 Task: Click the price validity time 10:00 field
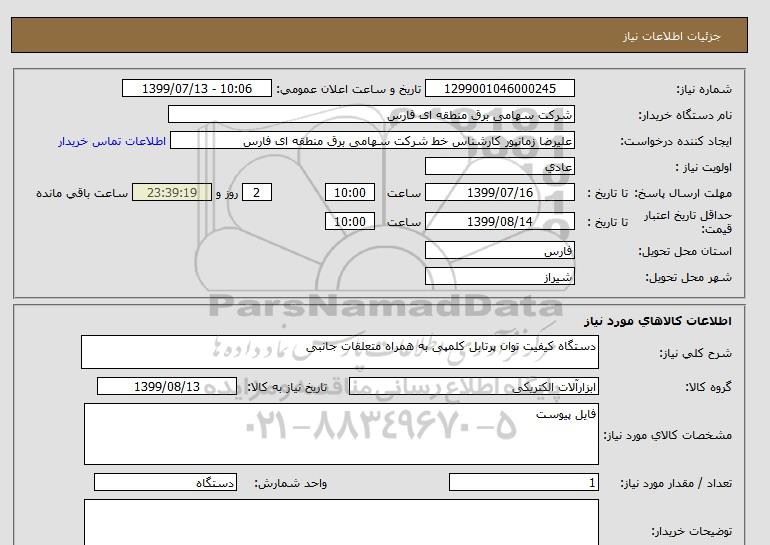[350, 221]
